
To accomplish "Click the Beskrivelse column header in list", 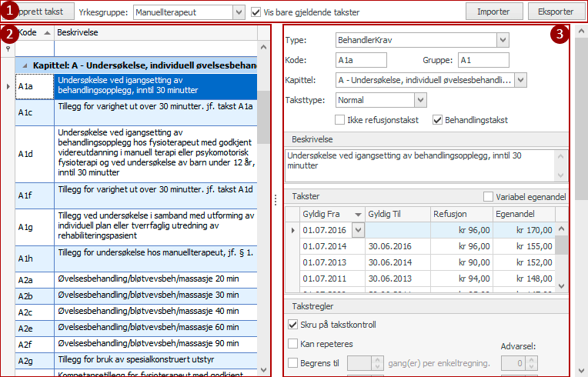I will [x=156, y=32].
